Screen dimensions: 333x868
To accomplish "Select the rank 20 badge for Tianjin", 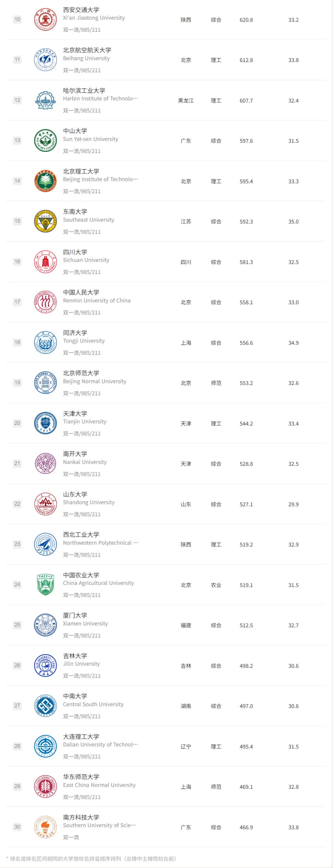I will point(17,423).
